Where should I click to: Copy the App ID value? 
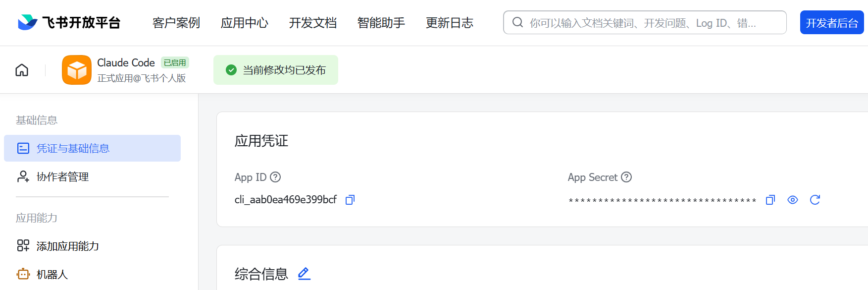click(x=350, y=200)
